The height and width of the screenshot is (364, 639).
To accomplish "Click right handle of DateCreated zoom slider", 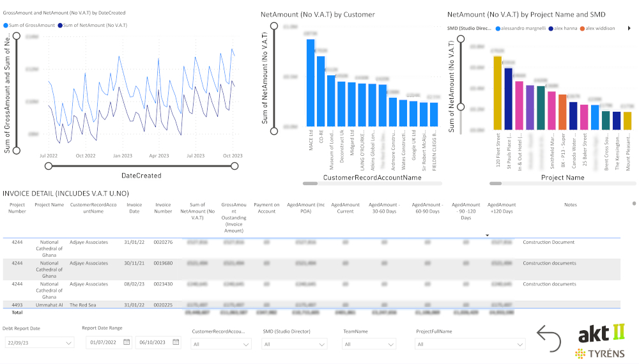I will point(235,166).
